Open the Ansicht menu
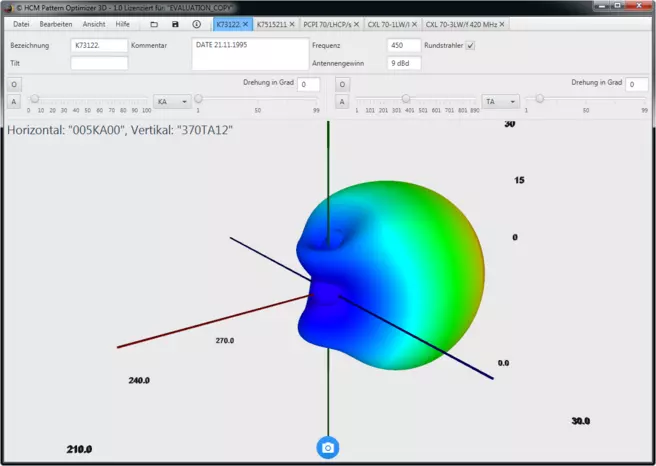This screenshot has width=656, height=466. 94,24
